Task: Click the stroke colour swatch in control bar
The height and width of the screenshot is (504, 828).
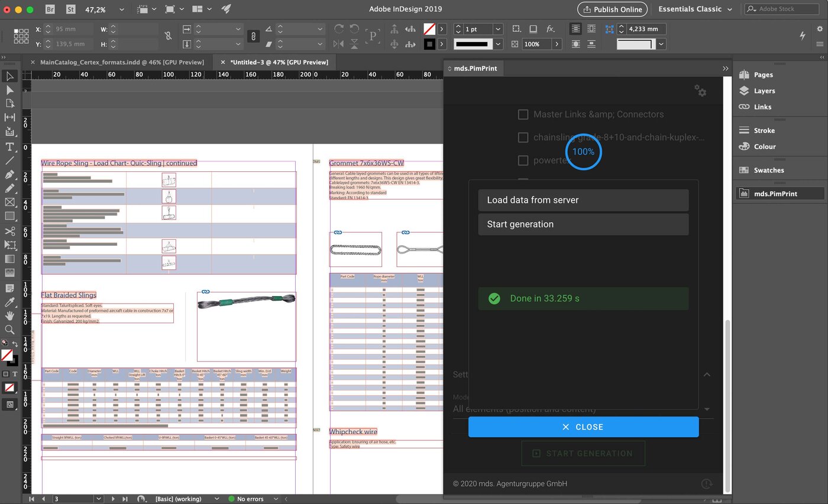Action: tap(429, 44)
